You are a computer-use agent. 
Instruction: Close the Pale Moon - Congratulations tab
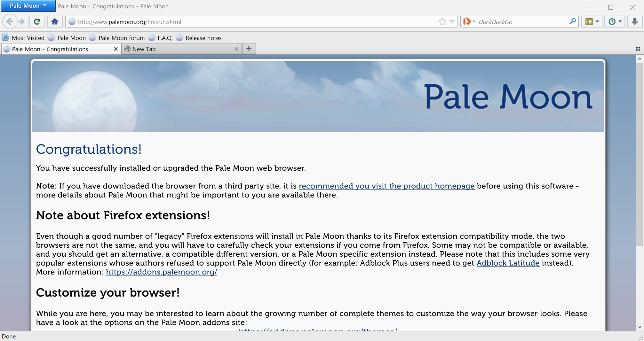tap(116, 49)
